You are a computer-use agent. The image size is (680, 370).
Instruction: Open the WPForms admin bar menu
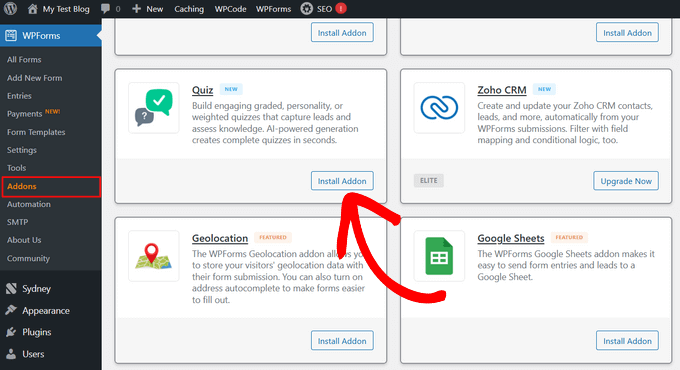[x=273, y=9]
